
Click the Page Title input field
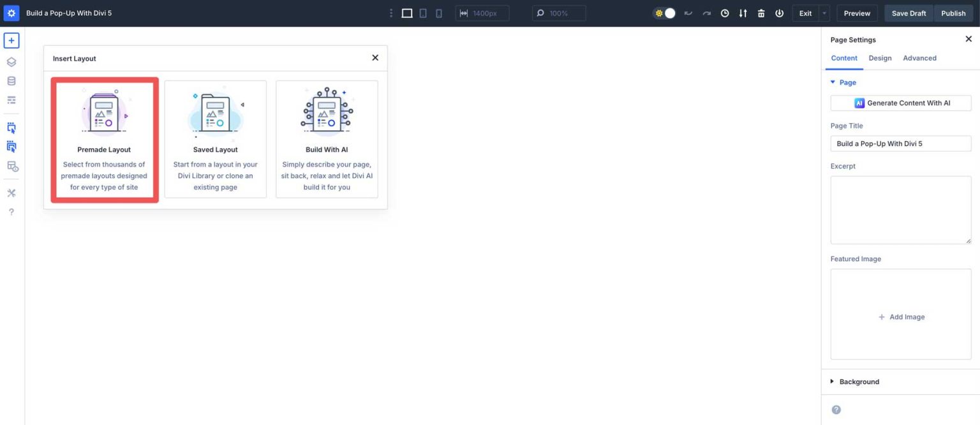coord(900,144)
